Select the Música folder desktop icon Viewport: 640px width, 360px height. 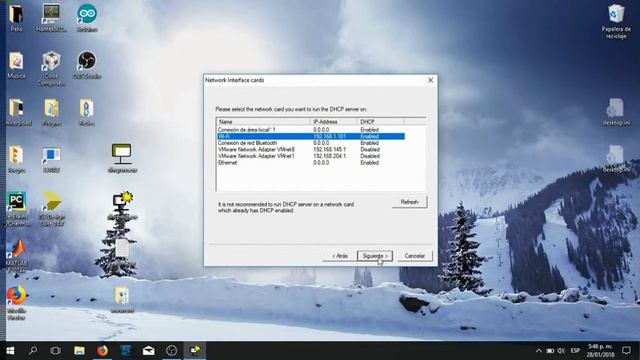pyautogui.click(x=16, y=65)
